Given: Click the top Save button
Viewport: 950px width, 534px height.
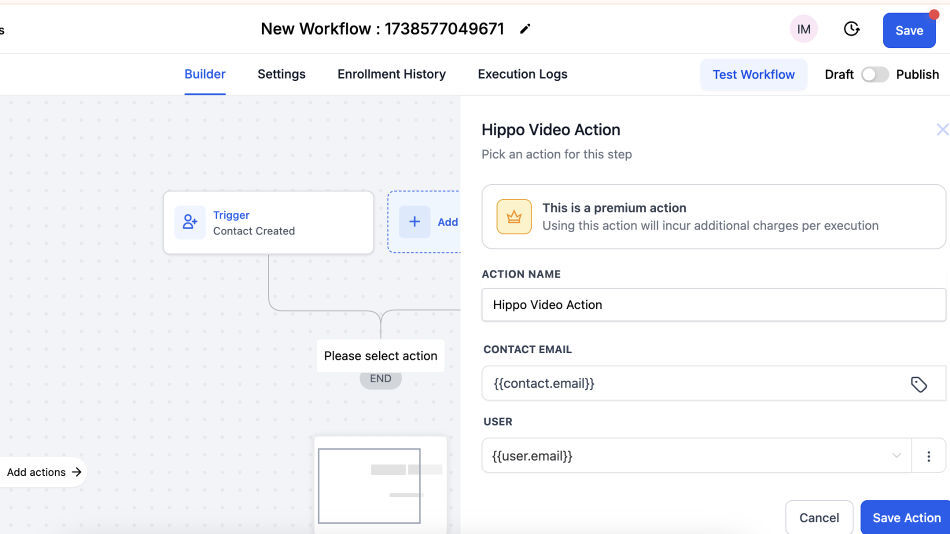Looking at the screenshot, I should coord(909,30).
